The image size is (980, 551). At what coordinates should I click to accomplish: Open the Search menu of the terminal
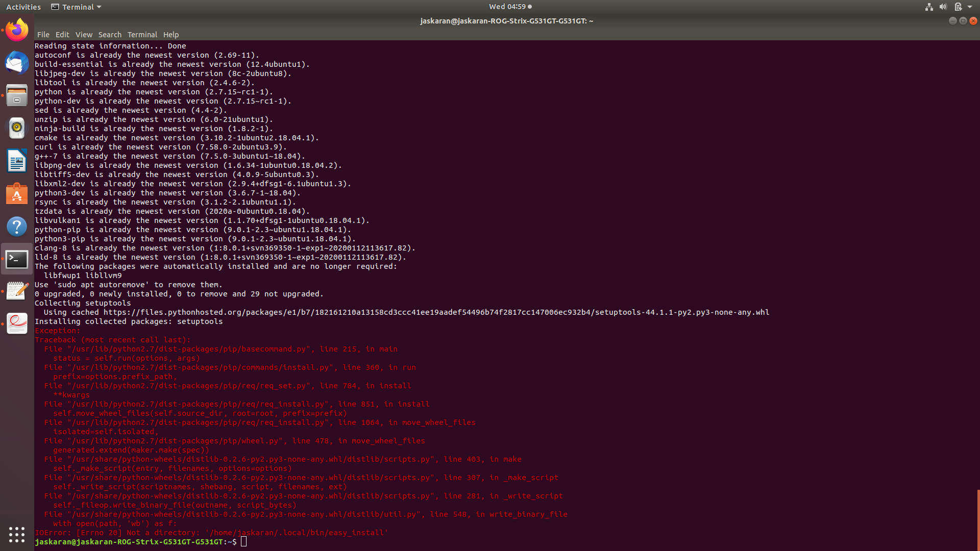pos(110,34)
